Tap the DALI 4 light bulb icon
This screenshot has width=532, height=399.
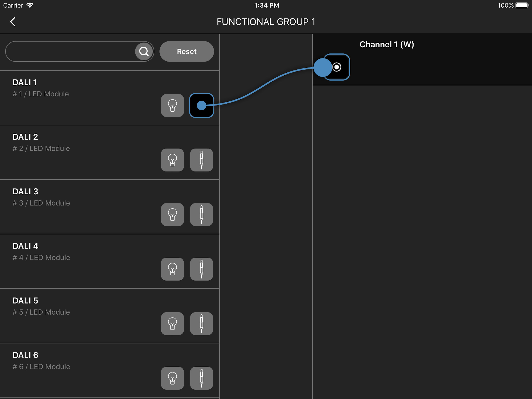(173, 269)
